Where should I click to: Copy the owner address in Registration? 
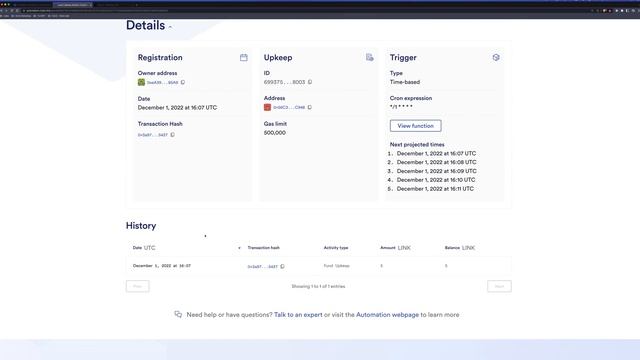[183, 82]
